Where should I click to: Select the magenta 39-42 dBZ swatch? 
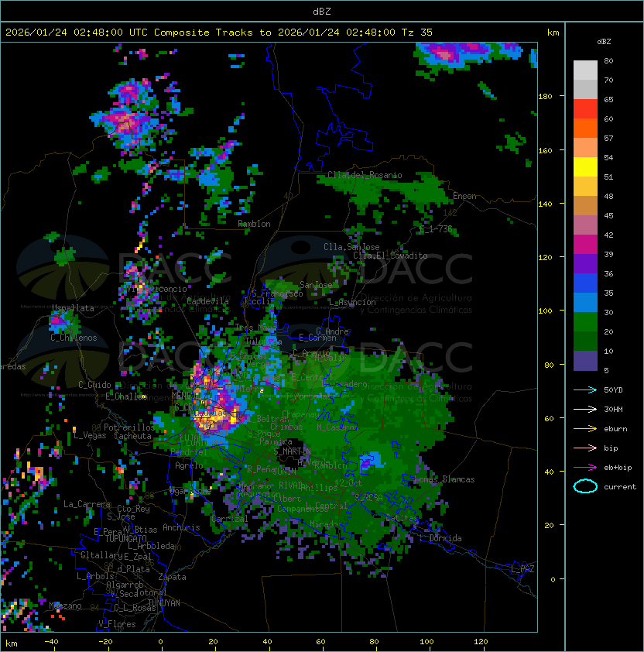coord(585,245)
